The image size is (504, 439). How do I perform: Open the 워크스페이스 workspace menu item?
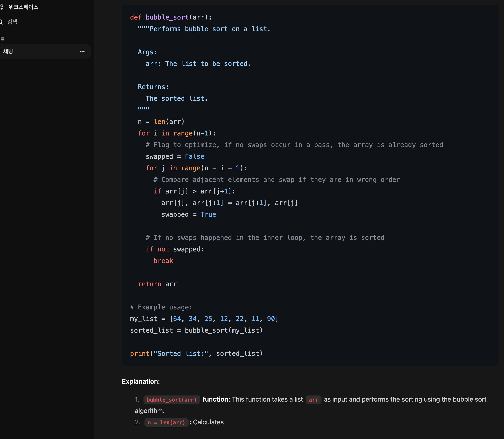pos(23,7)
